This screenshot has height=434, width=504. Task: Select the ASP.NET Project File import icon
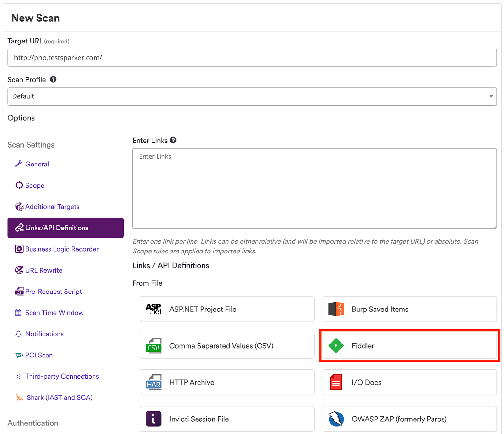click(153, 309)
